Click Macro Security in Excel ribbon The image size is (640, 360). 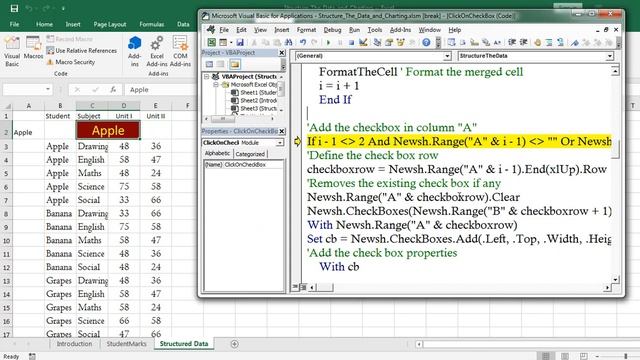[71, 62]
